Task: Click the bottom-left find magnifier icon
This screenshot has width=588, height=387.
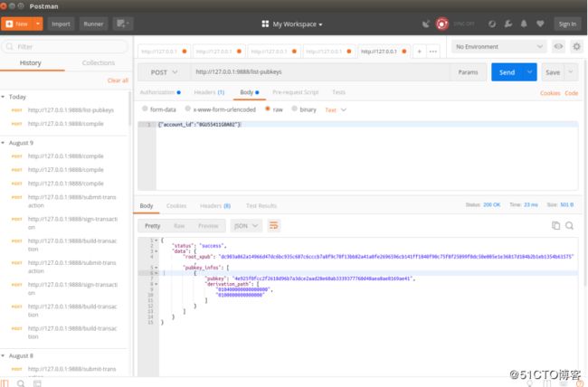Action: pyautogui.click(x=21, y=383)
